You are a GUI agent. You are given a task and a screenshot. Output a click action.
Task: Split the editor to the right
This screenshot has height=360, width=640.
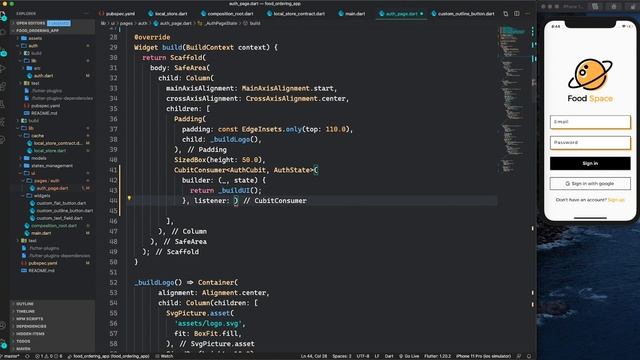(x=517, y=13)
